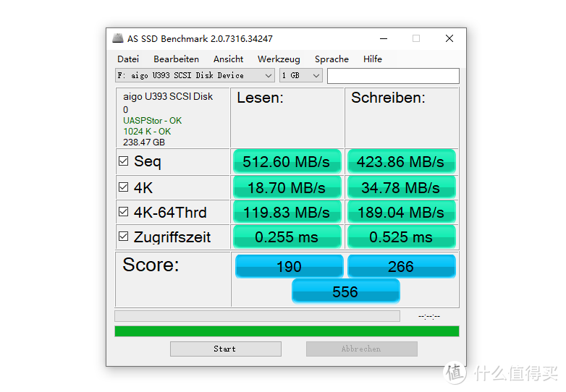Viewport: 566px width, 392px height.
Task: Minimize the AS SSD Benchmark window
Action: point(382,39)
